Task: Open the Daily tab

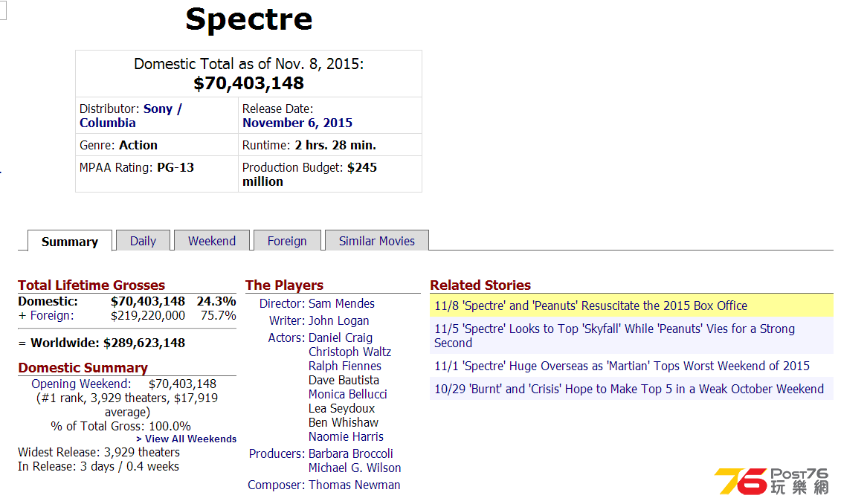Action: point(144,241)
